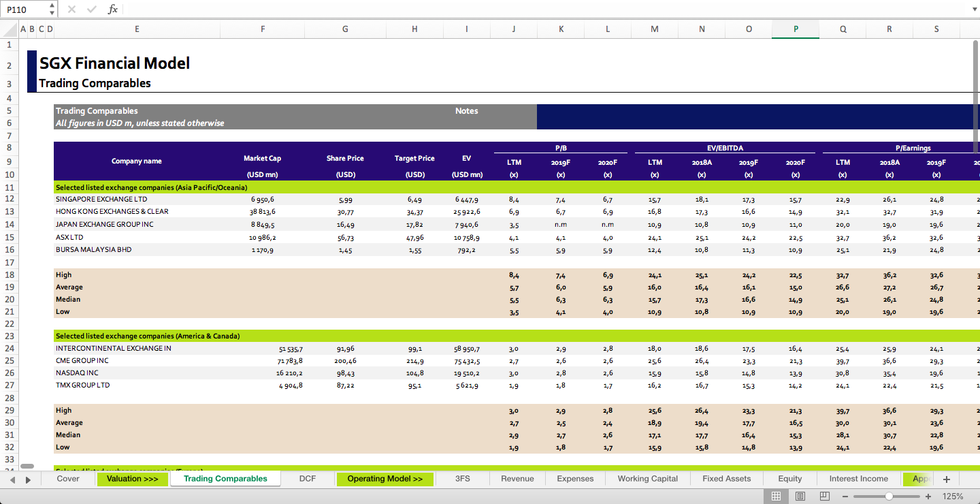
Task: Click the Target Price header cell
Action: [x=414, y=158]
